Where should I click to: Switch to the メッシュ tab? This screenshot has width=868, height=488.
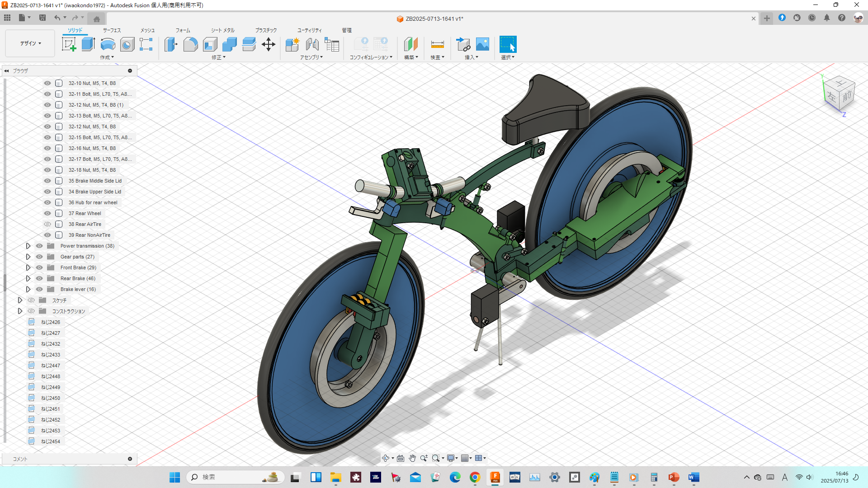pos(147,30)
